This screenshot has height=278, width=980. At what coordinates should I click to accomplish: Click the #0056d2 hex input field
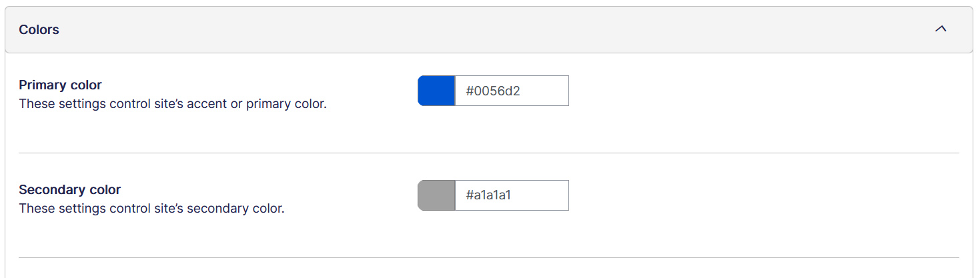(511, 91)
